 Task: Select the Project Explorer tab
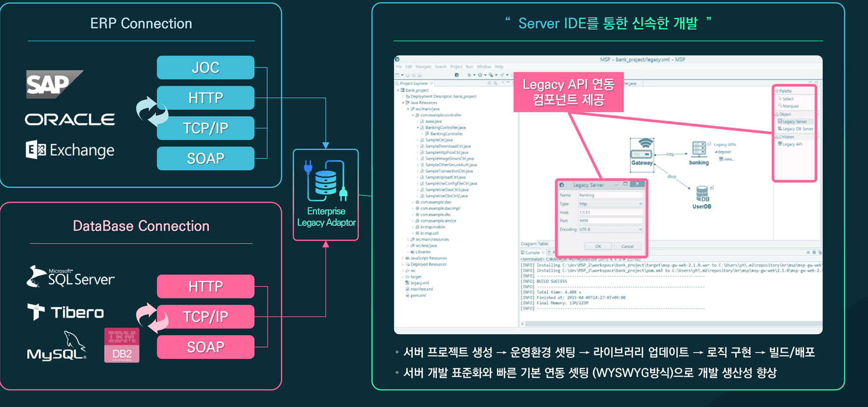pos(414,83)
